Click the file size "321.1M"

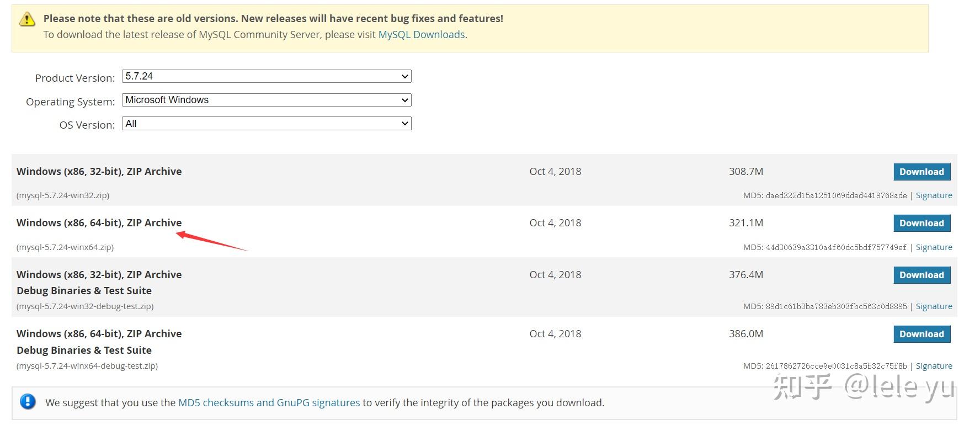click(x=746, y=223)
